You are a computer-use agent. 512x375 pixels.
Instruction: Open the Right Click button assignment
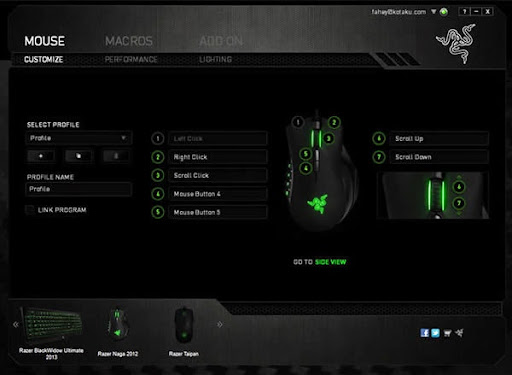(218, 157)
